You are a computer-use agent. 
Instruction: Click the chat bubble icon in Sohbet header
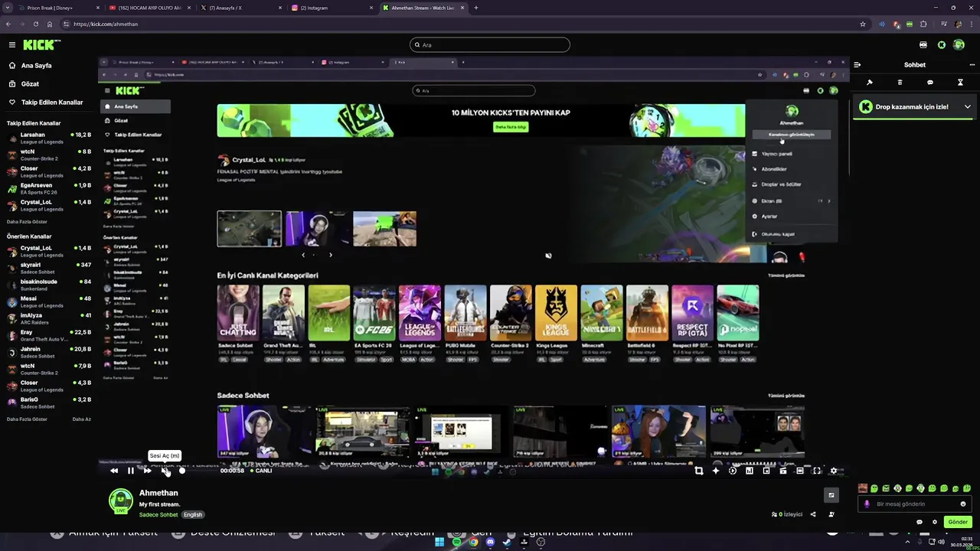[930, 83]
